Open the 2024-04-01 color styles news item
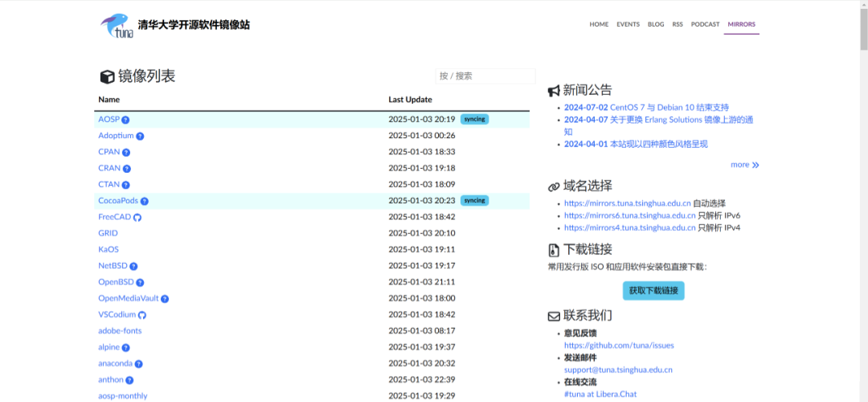The image size is (868, 402). [636, 145]
